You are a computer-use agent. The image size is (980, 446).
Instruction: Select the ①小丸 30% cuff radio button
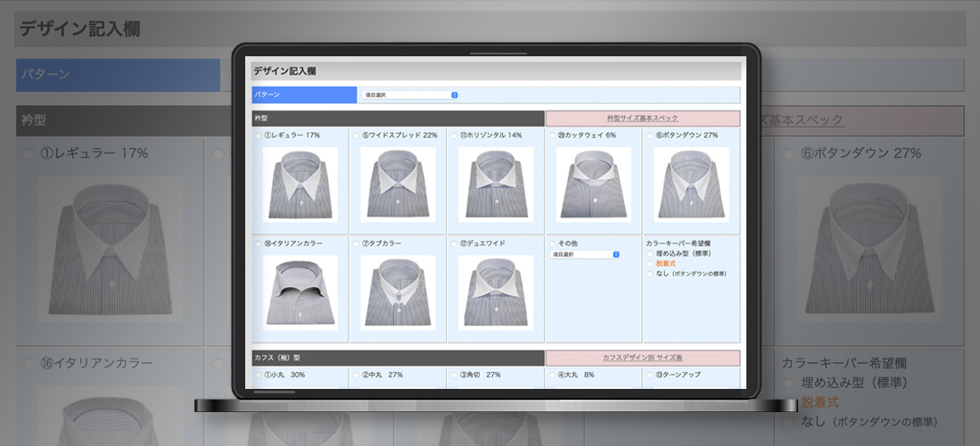[x=259, y=375]
